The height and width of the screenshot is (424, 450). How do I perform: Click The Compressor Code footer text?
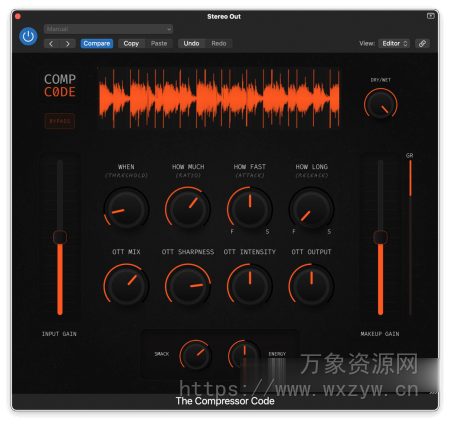(x=225, y=401)
